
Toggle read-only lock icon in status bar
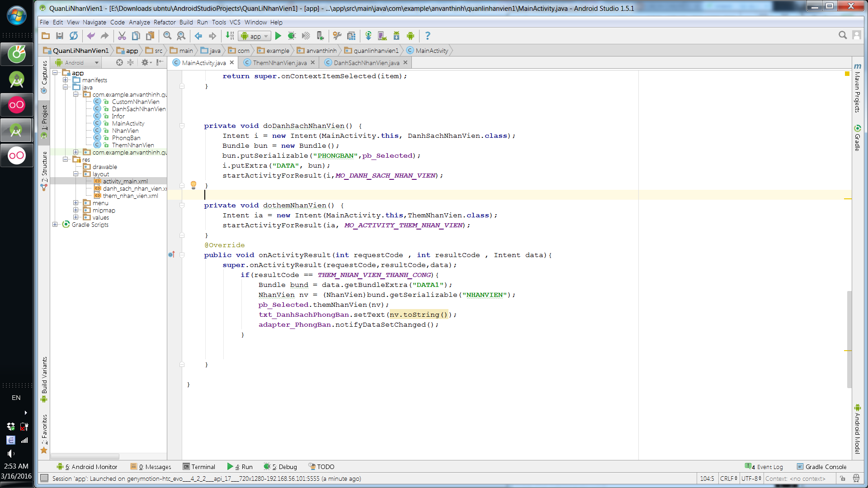[843, 478]
